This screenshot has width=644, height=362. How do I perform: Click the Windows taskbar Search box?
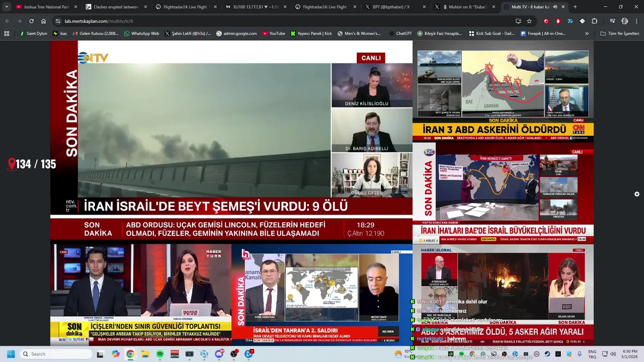click(55, 354)
